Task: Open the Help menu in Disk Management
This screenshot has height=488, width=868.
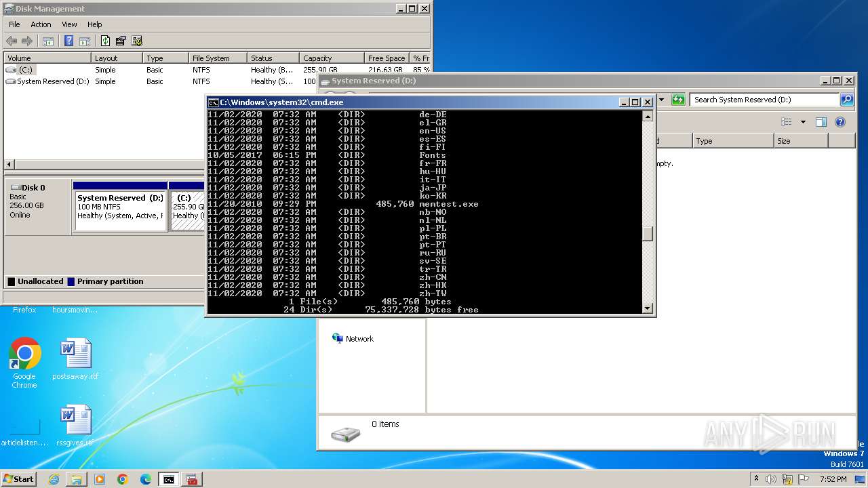Action: [x=95, y=24]
